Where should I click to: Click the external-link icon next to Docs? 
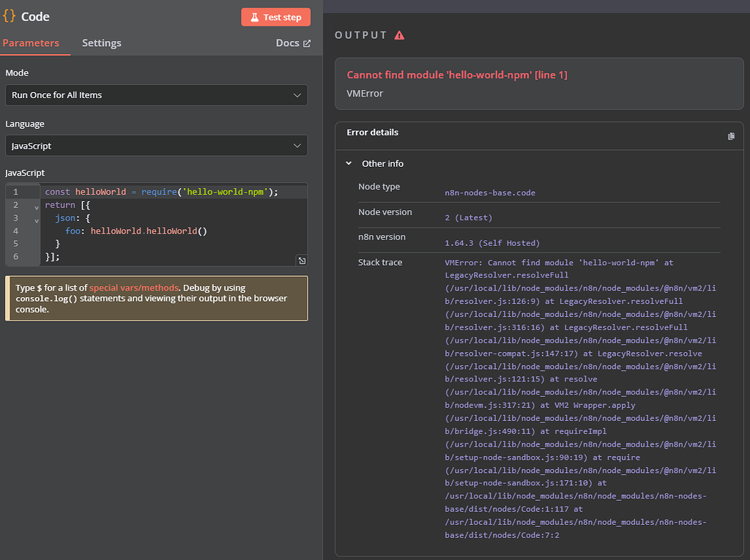click(305, 43)
